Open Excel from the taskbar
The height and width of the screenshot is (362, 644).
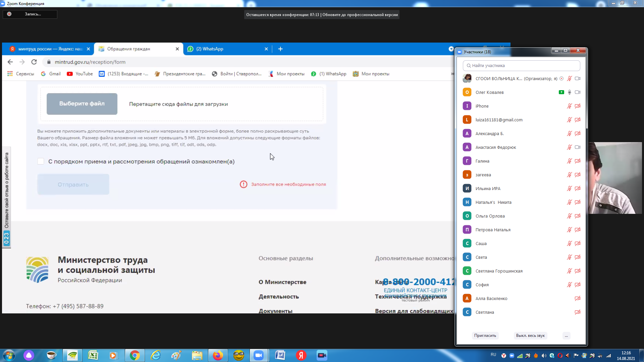coord(93,355)
